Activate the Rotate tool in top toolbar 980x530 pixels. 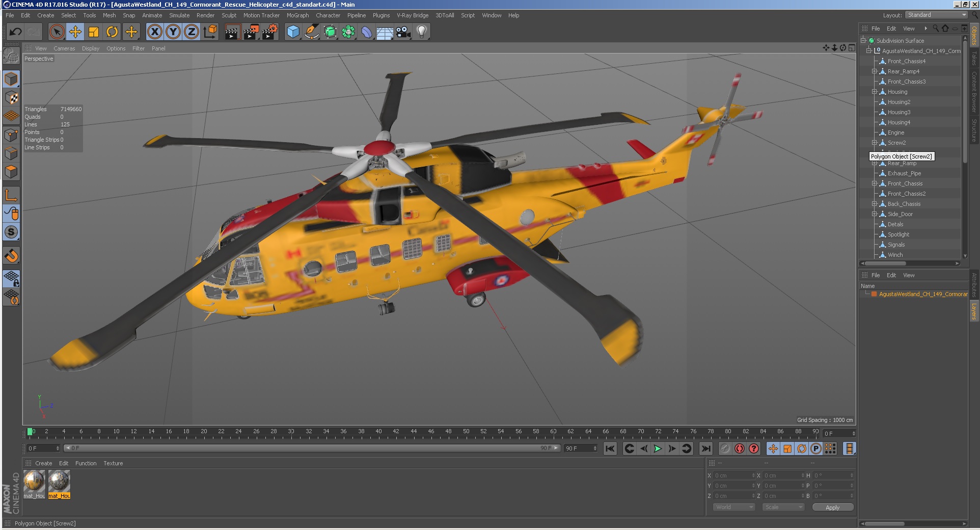click(112, 32)
